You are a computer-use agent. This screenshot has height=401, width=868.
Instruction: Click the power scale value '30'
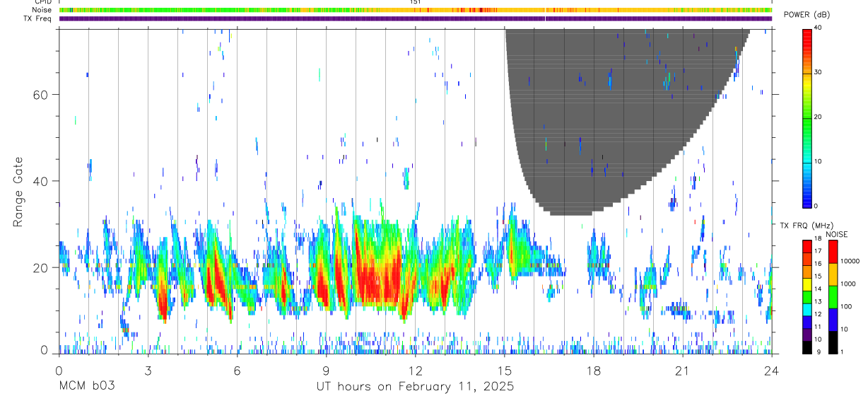[x=818, y=73]
